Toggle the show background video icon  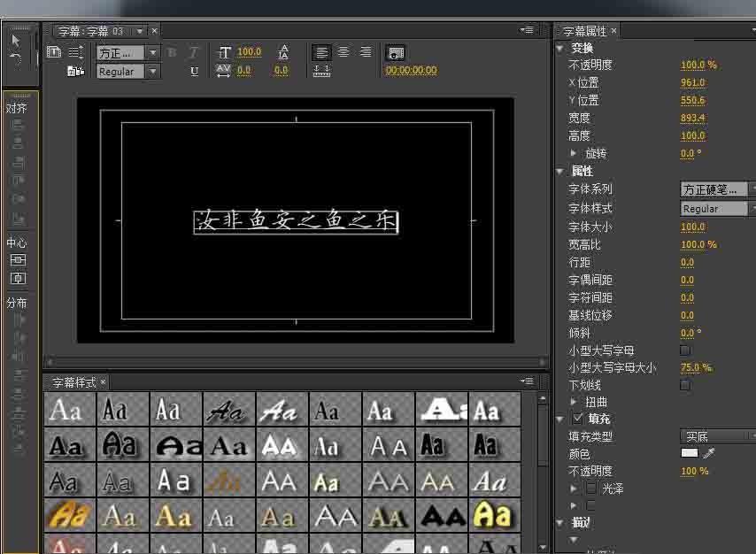pyautogui.click(x=395, y=54)
